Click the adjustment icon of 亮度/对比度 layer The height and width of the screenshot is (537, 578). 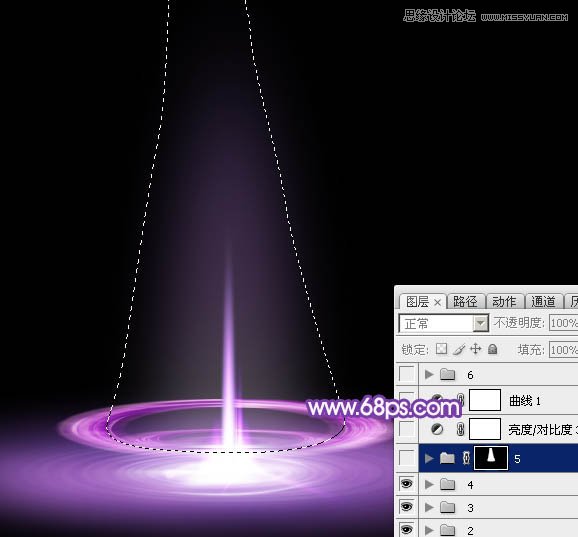pos(437,429)
